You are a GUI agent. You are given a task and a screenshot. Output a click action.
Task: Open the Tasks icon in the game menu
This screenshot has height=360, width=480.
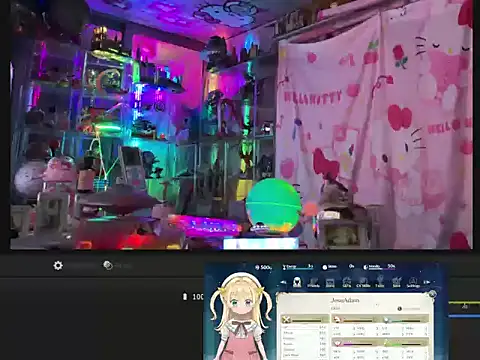click(380, 282)
